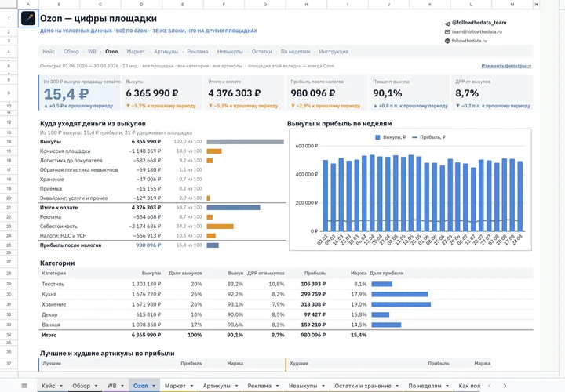
Task: Click the Прибыль, ₽ legend marker in the chart
Action: point(415,137)
